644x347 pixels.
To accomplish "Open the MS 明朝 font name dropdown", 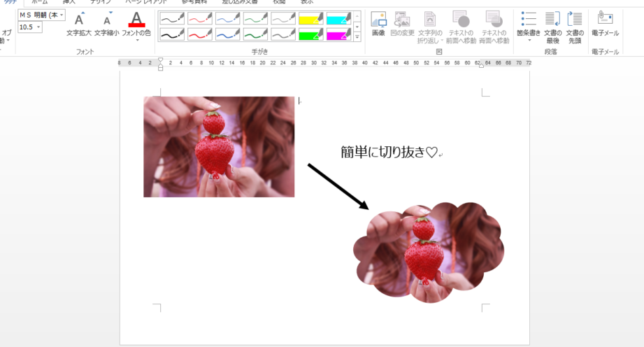I will pyautogui.click(x=62, y=15).
